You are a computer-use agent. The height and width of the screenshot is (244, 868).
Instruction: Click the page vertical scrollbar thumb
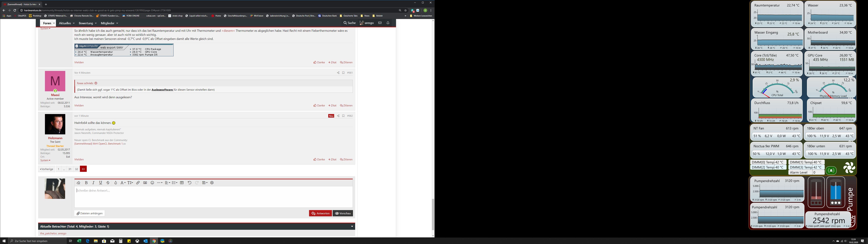tap(433, 214)
